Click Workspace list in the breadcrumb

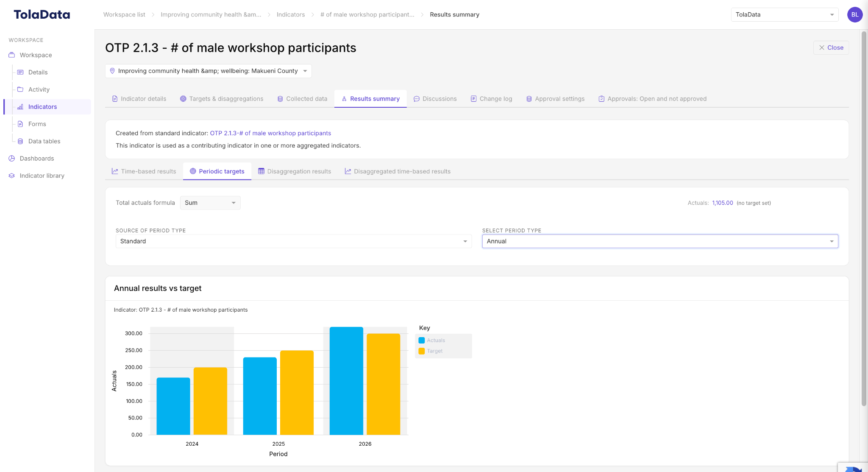click(x=124, y=14)
